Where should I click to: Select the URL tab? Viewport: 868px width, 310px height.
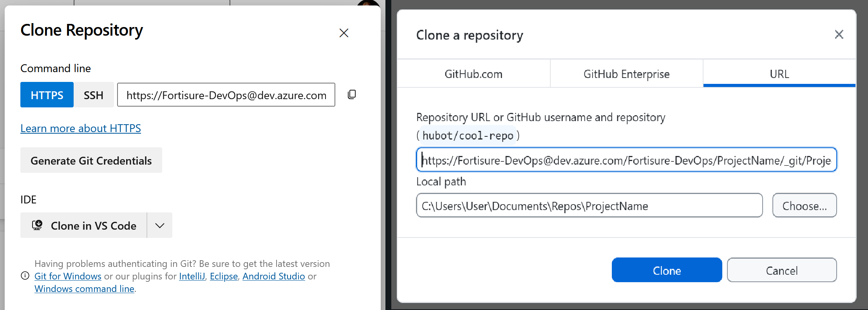tap(779, 74)
